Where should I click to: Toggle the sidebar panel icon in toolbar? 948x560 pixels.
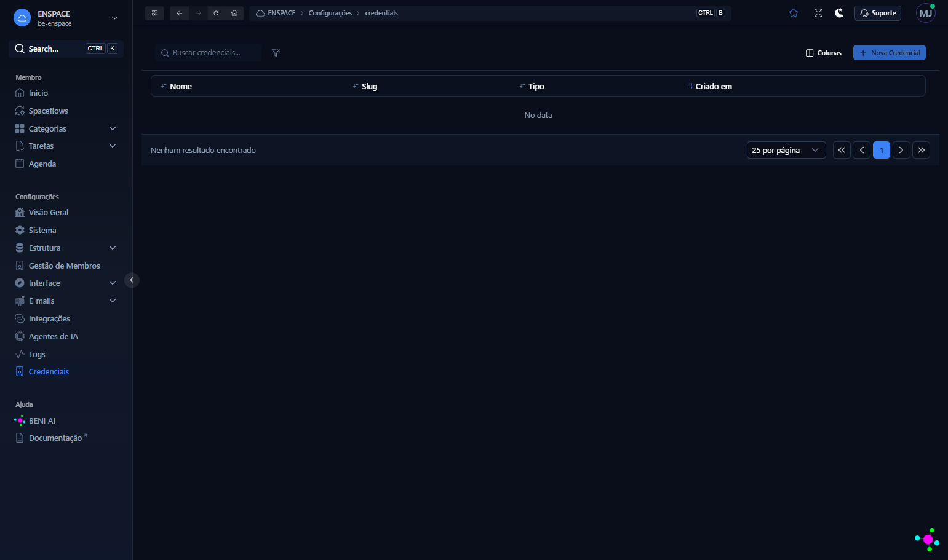point(154,13)
